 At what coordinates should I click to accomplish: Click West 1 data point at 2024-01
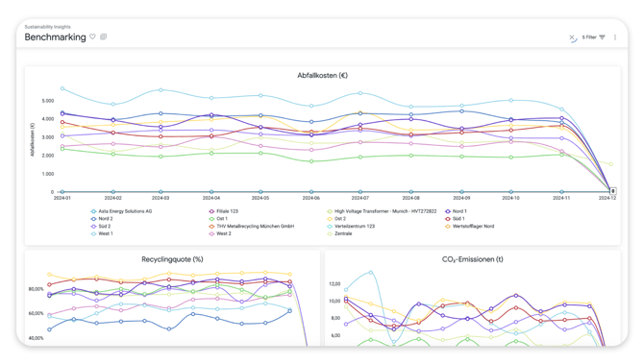click(x=62, y=88)
